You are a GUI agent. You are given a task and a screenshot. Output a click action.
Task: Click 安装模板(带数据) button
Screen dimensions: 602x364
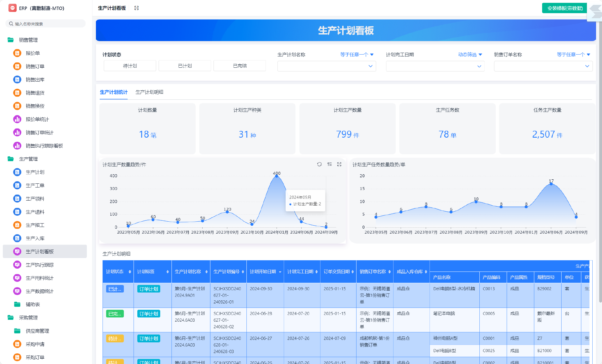pyautogui.click(x=565, y=8)
